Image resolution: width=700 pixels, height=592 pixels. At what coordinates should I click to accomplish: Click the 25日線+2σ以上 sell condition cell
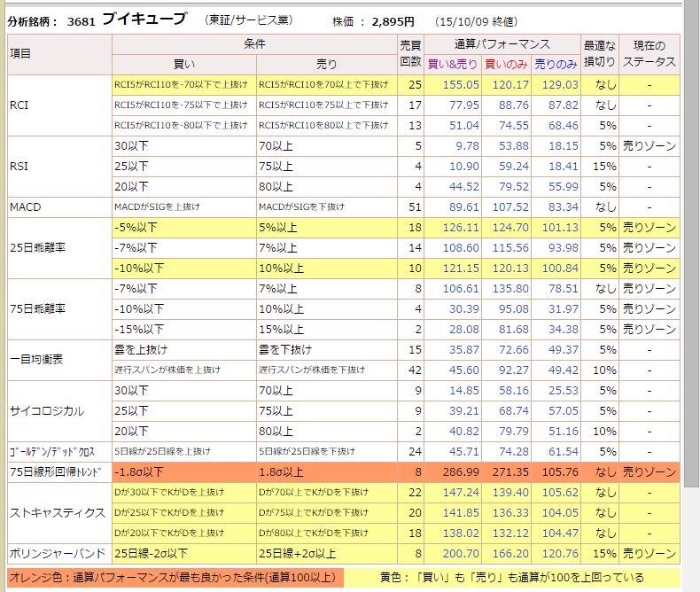[x=298, y=553]
